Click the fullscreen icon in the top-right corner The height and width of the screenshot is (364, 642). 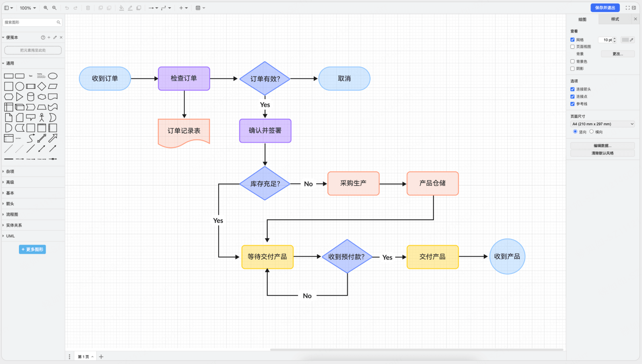coord(627,8)
